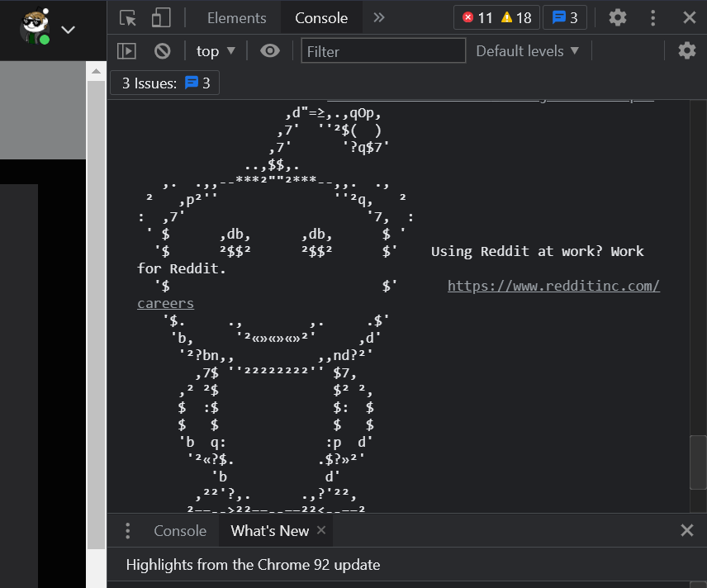707x588 pixels.
Task: Switch to the Elements tab
Action: coord(236,17)
